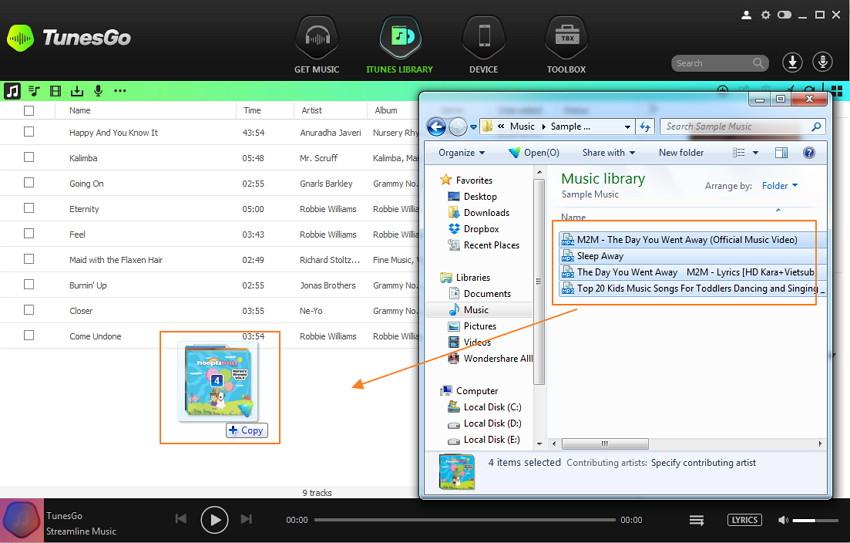
Task: Show lyrics with LYRICS button
Action: pyautogui.click(x=744, y=520)
